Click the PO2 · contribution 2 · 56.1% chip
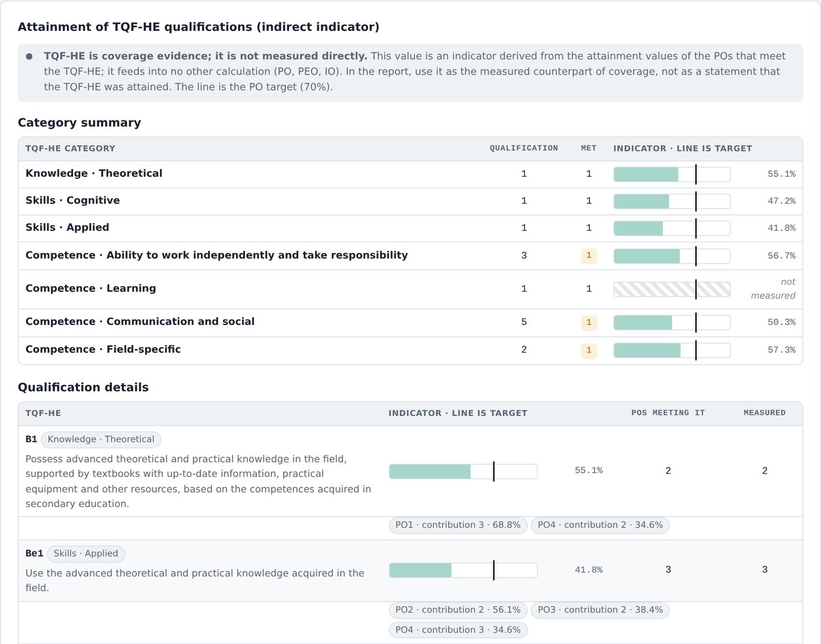821x644 pixels. coord(458,610)
